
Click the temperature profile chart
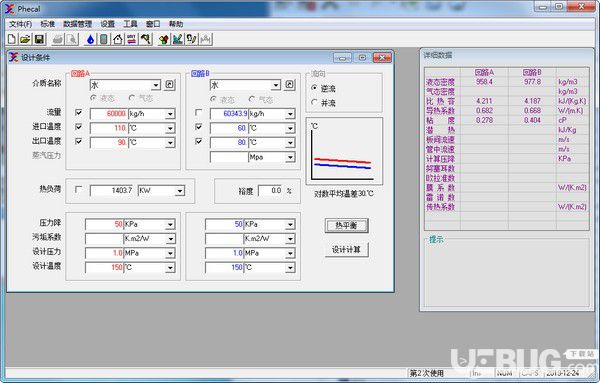coord(344,151)
